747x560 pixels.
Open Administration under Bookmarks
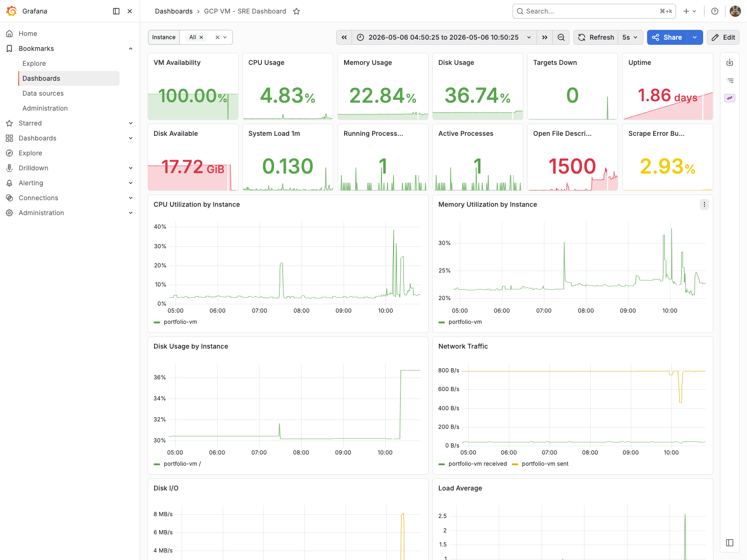[x=45, y=108]
